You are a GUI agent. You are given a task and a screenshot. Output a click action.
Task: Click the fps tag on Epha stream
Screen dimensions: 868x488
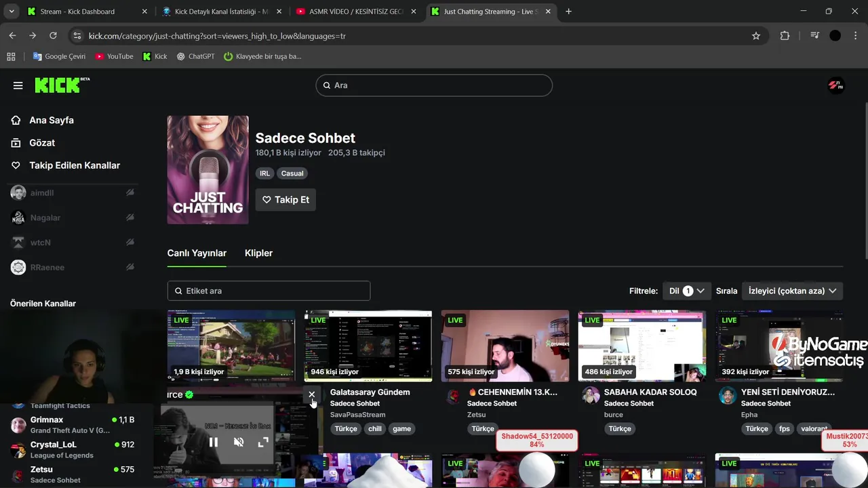point(785,429)
